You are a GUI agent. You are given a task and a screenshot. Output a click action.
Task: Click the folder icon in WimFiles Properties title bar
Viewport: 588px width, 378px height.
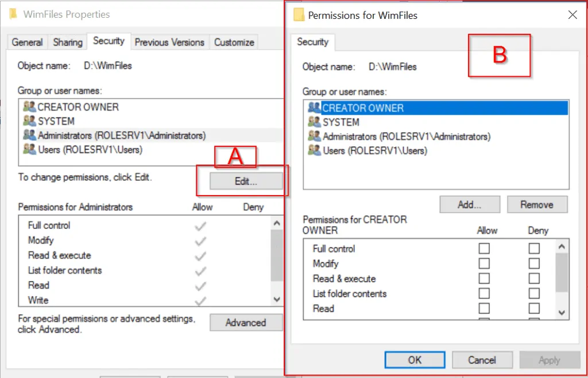tap(13, 14)
